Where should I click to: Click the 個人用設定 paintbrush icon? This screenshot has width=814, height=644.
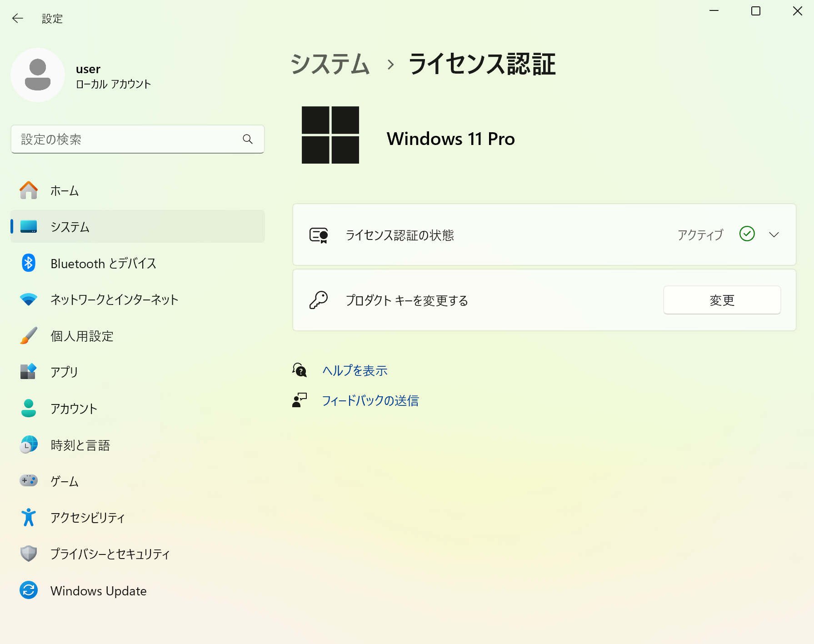pyautogui.click(x=29, y=335)
